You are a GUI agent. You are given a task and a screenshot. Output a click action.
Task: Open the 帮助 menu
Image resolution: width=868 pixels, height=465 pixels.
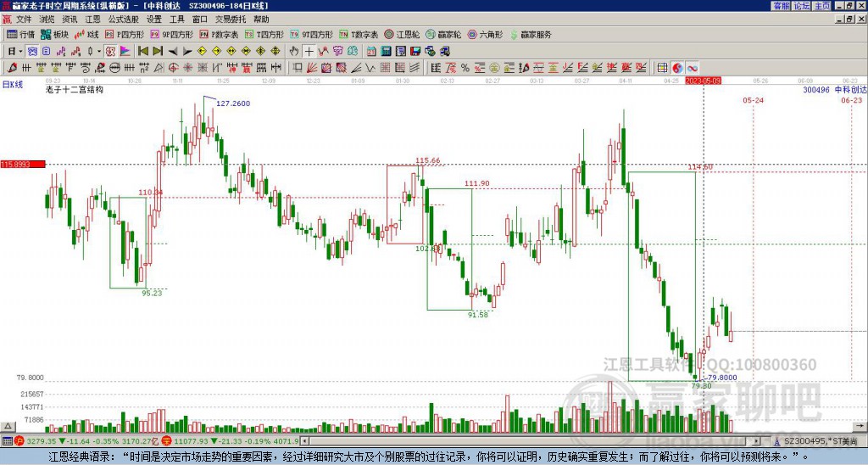coord(261,20)
